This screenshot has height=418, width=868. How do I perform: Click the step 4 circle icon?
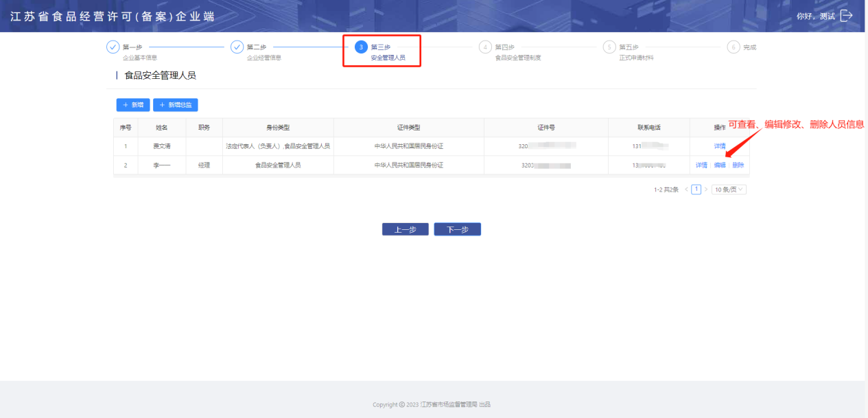pos(485,47)
